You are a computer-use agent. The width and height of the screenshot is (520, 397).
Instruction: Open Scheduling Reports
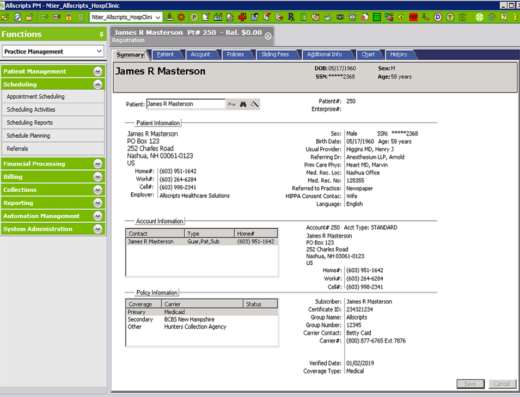(x=53, y=123)
